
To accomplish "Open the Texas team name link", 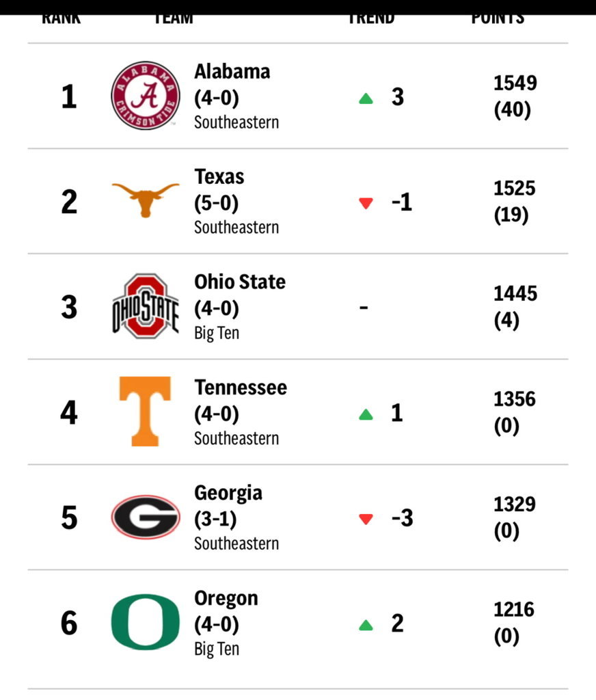I will (219, 177).
